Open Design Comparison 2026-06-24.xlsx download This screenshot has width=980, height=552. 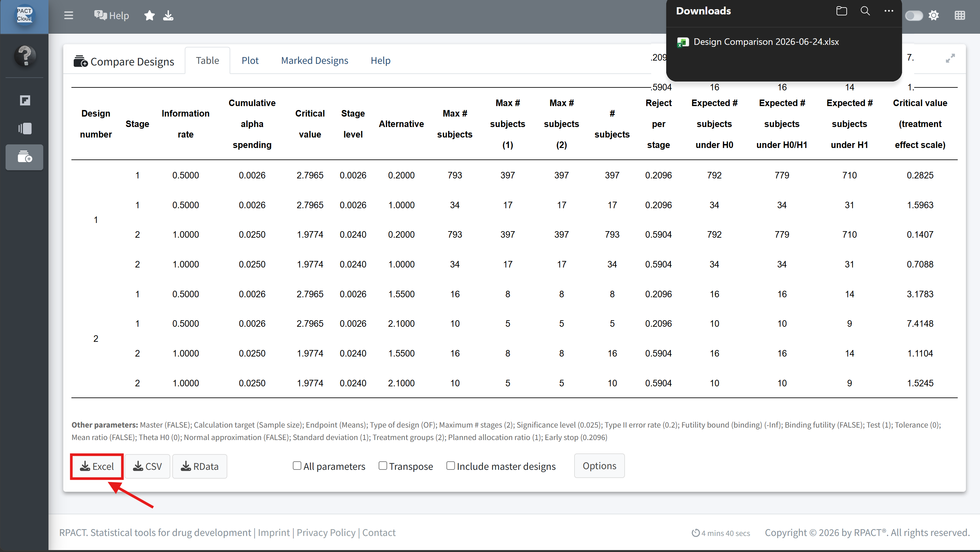click(x=766, y=42)
